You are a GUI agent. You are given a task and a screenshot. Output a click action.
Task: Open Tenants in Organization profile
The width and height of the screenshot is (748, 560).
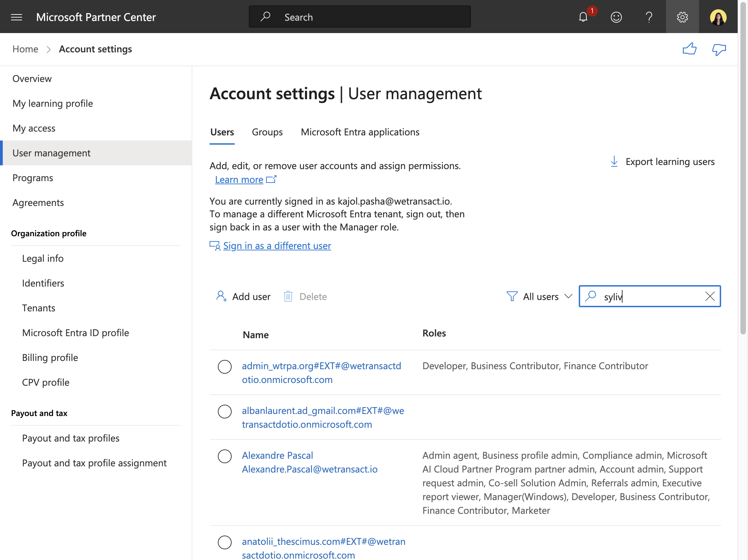39,308
